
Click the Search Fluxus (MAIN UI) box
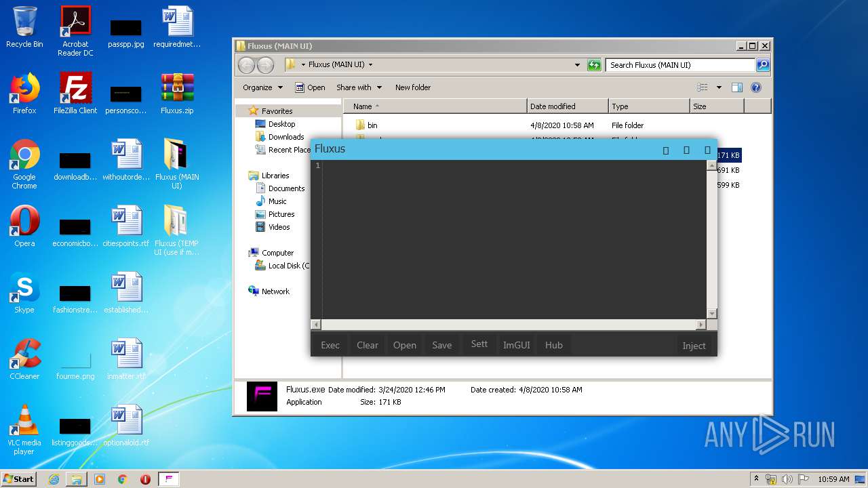pos(680,65)
